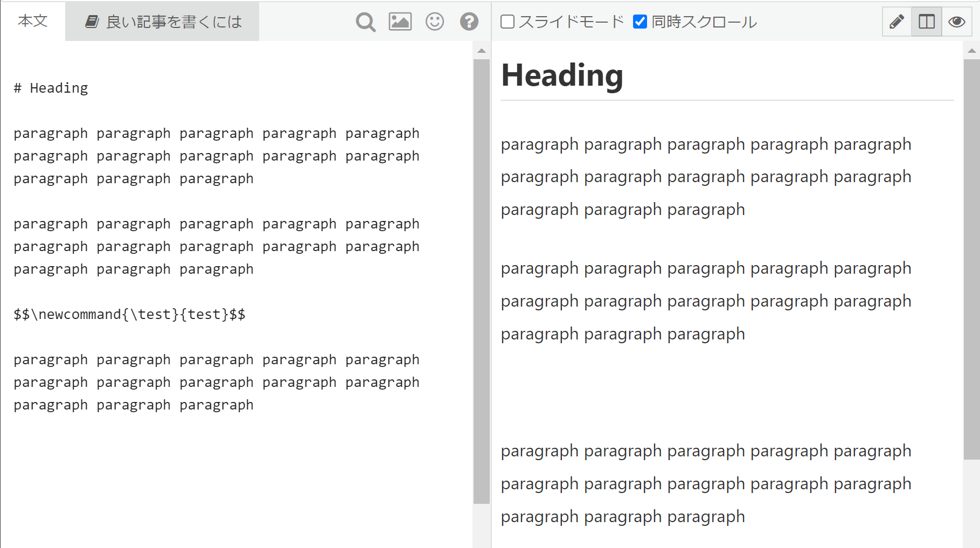The image size is (980, 548).
Task: Click the insert image icon
Action: tap(400, 22)
